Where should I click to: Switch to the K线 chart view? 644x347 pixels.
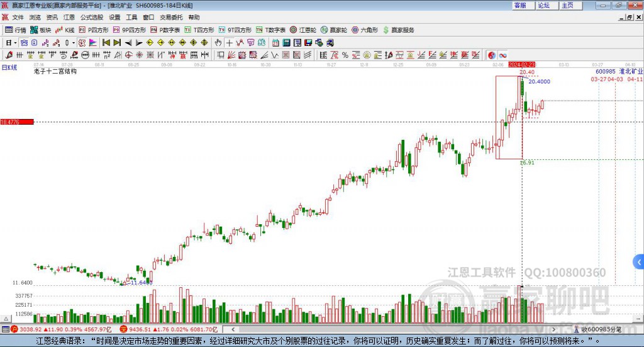pyautogui.click(x=65, y=30)
